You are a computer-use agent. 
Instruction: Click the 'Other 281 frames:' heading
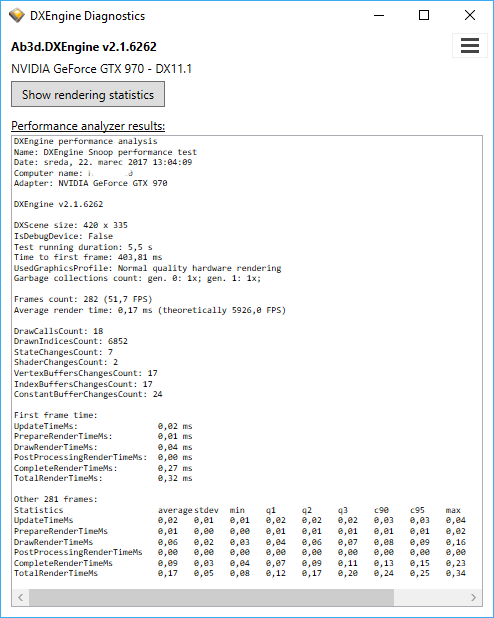tap(56, 499)
